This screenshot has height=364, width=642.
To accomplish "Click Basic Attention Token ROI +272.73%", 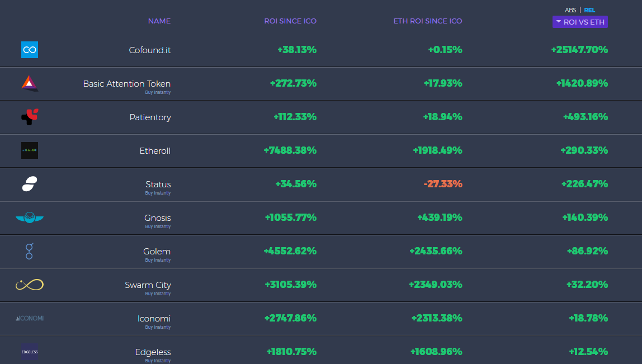I will tap(293, 83).
